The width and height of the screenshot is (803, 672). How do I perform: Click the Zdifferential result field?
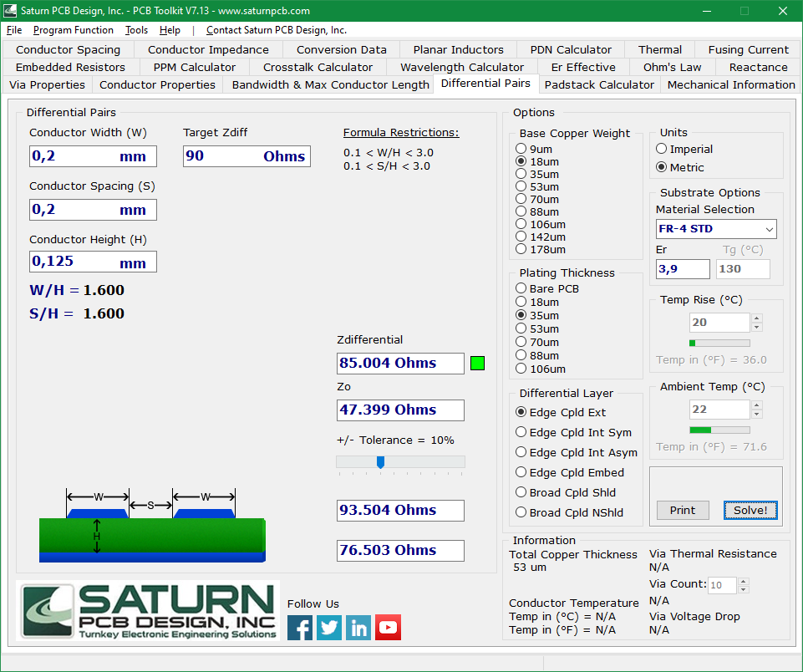pos(400,363)
